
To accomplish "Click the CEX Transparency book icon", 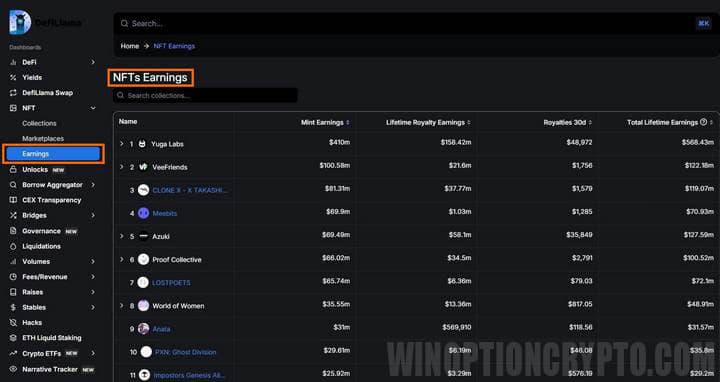I will (13, 200).
